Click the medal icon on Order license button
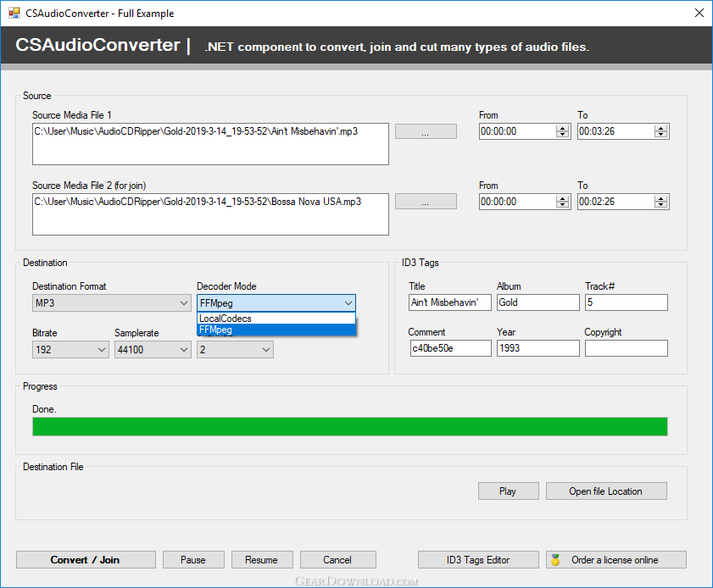 pyautogui.click(x=556, y=559)
